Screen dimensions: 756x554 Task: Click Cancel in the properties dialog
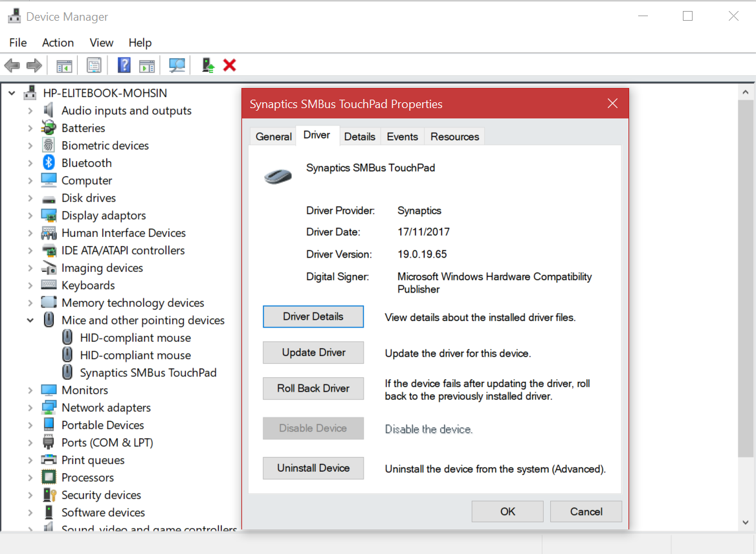click(586, 511)
